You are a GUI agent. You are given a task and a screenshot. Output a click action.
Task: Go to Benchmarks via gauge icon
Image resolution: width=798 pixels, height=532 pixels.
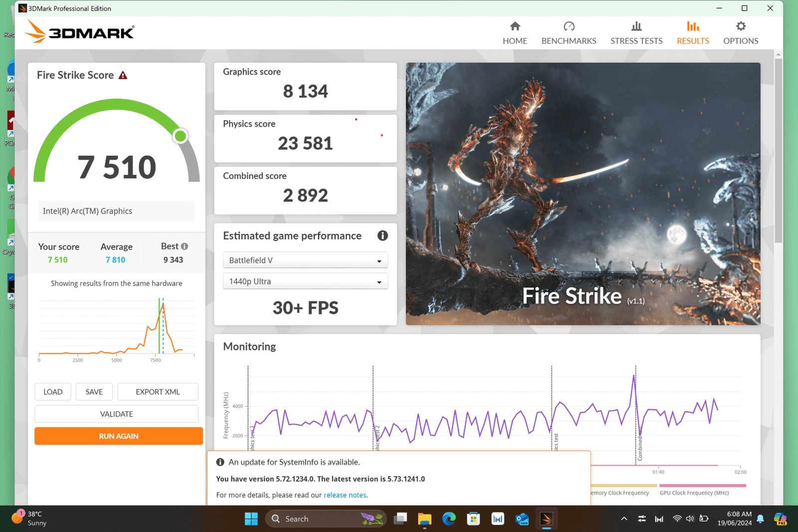(x=569, y=26)
